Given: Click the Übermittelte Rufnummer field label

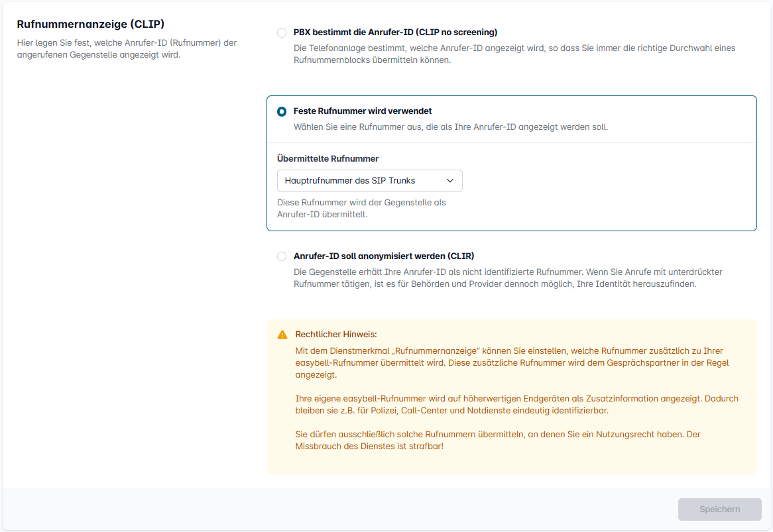Looking at the screenshot, I should [x=327, y=159].
